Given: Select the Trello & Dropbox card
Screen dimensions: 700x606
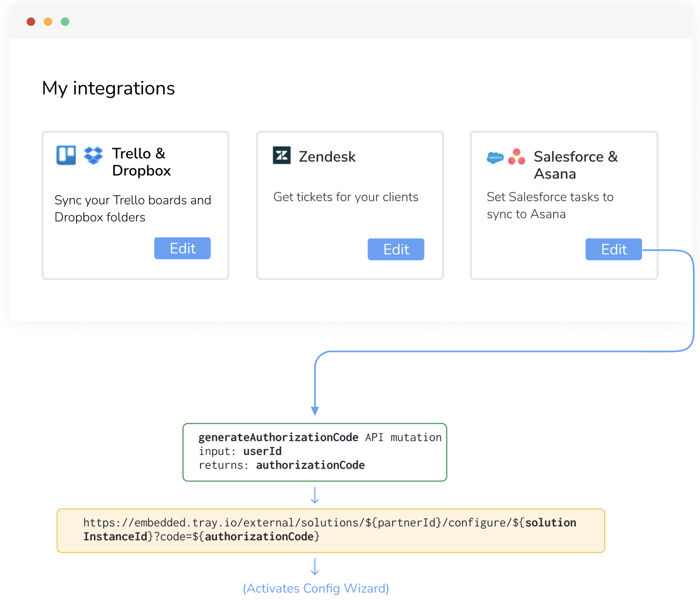Looking at the screenshot, I should coord(135,205).
